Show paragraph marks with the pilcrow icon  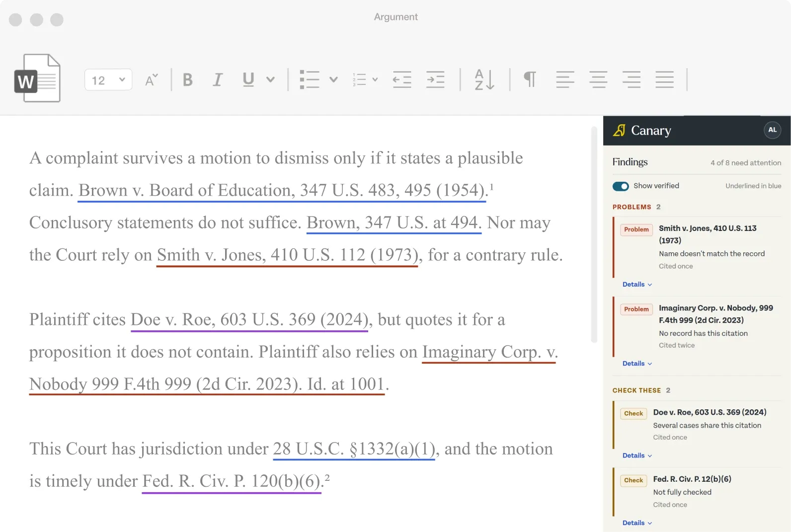tap(530, 79)
